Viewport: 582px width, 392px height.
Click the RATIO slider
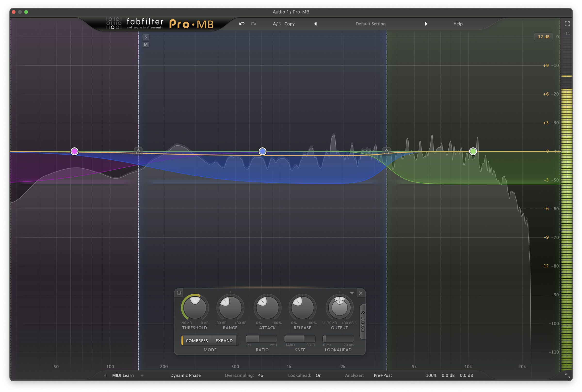261,339
